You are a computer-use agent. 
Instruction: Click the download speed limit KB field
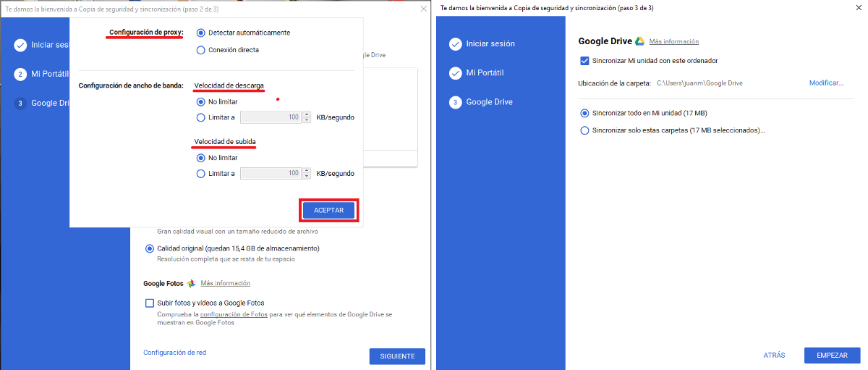271,117
